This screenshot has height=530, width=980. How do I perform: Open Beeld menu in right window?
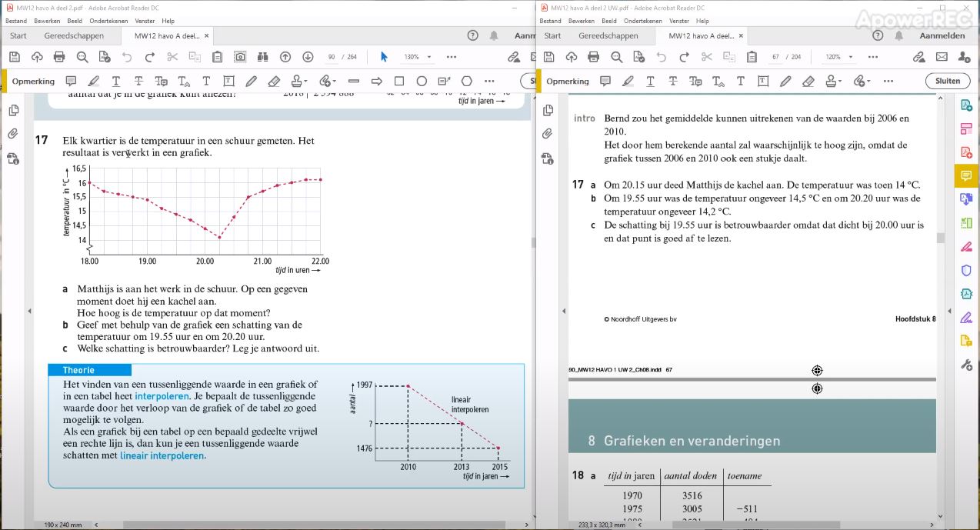pyautogui.click(x=609, y=21)
